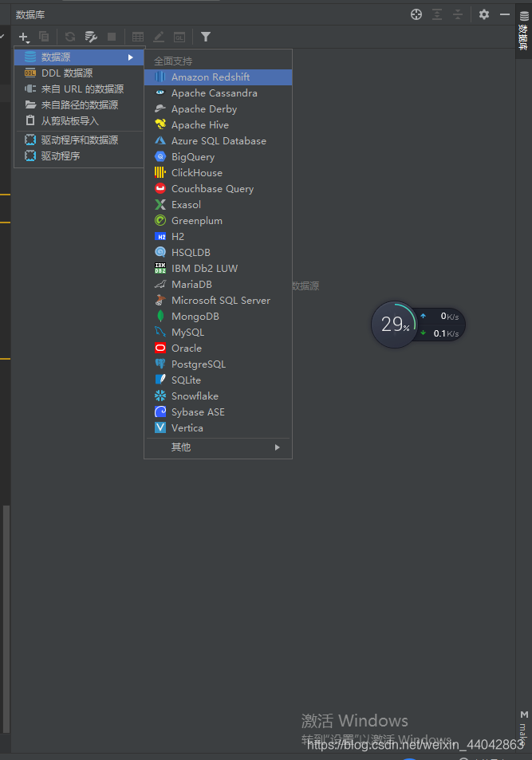Click the table editor grid icon
This screenshot has height=760, width=532.
138,37
